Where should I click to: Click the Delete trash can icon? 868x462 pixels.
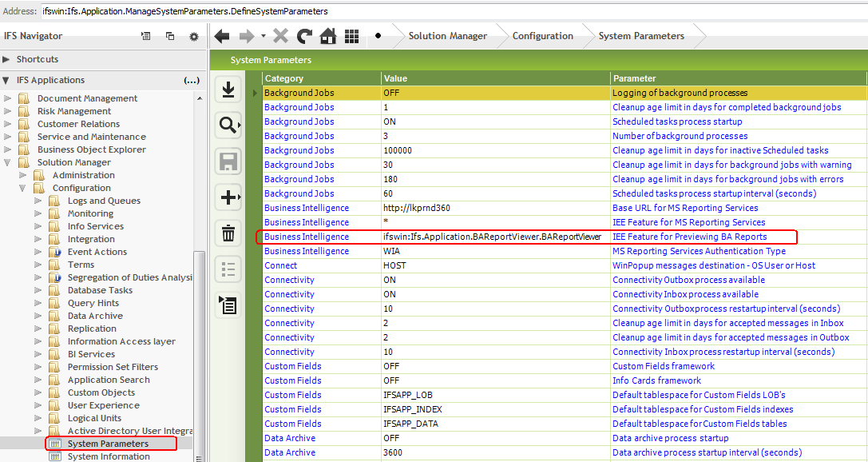click(x=228, y=233)
